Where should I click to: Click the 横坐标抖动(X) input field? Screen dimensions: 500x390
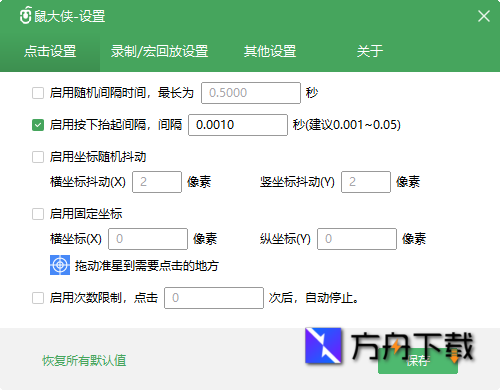pyautogui.click(x=157, y=182)
